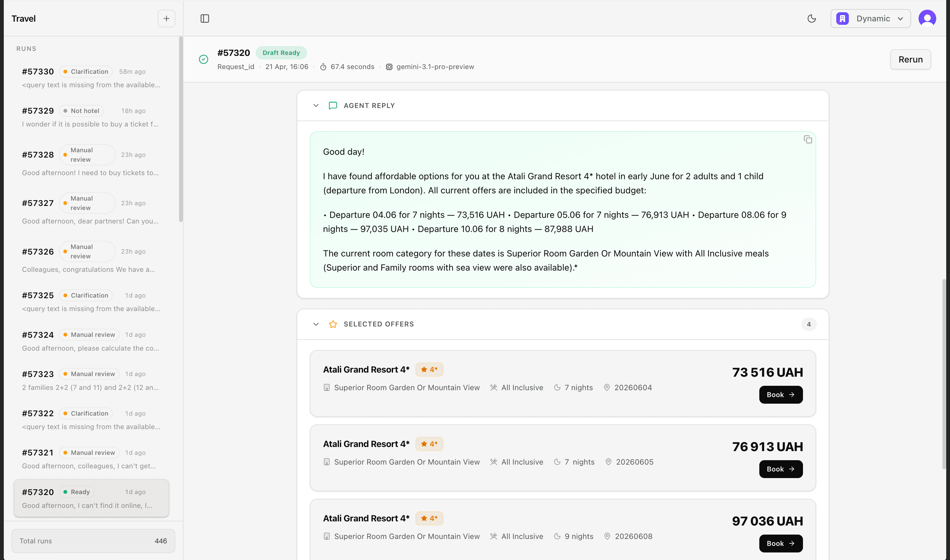Click the model icon beside gemini-3.1-pro-preview
Image resolution: width=950 pixels, height=560 pixels.
(x=389, y=67)
